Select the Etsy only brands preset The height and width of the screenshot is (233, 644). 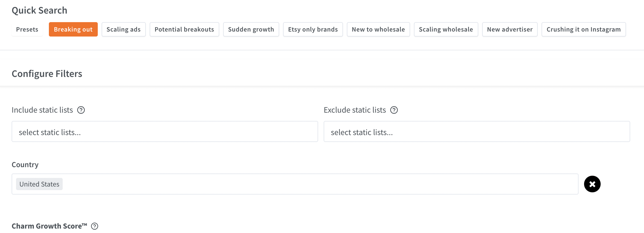pos(313,29)
